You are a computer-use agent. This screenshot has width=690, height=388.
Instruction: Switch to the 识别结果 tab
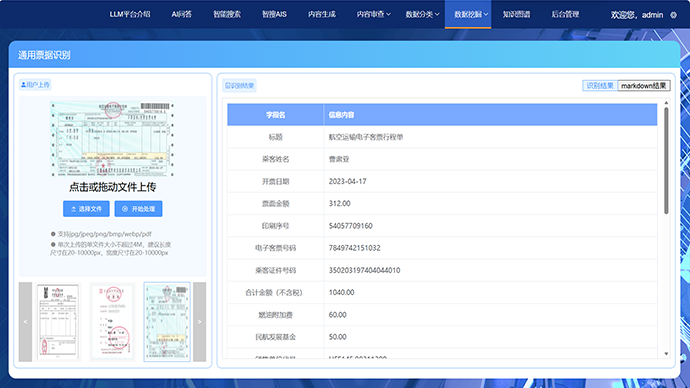click(600, 85)
